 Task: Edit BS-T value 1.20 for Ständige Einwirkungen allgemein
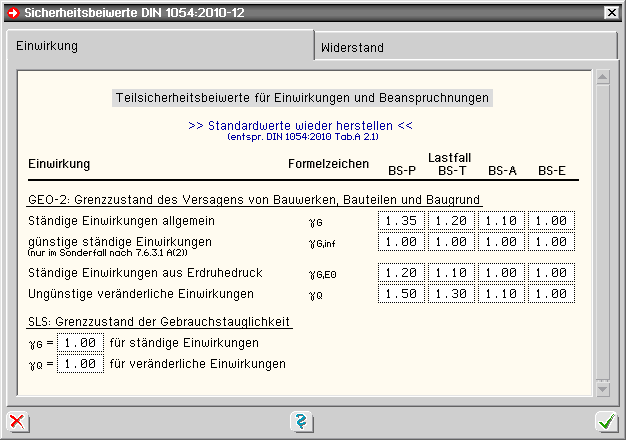pos(452,221)
